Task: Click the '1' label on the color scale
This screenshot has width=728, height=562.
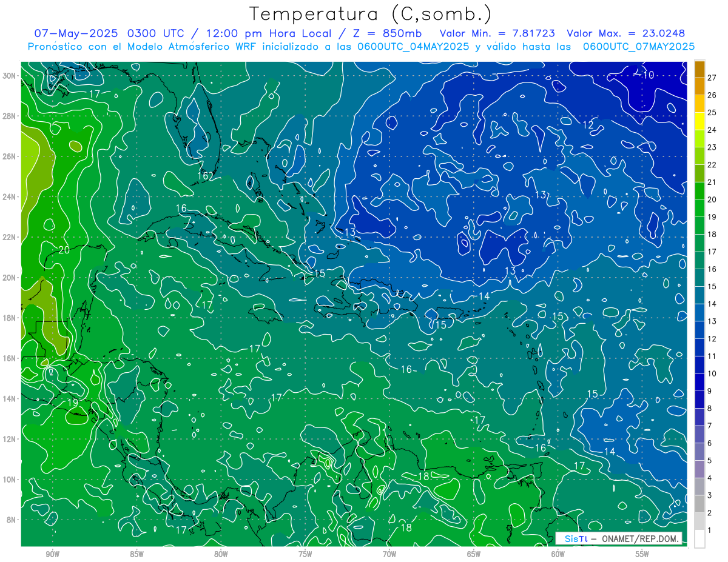Action: 710,530
